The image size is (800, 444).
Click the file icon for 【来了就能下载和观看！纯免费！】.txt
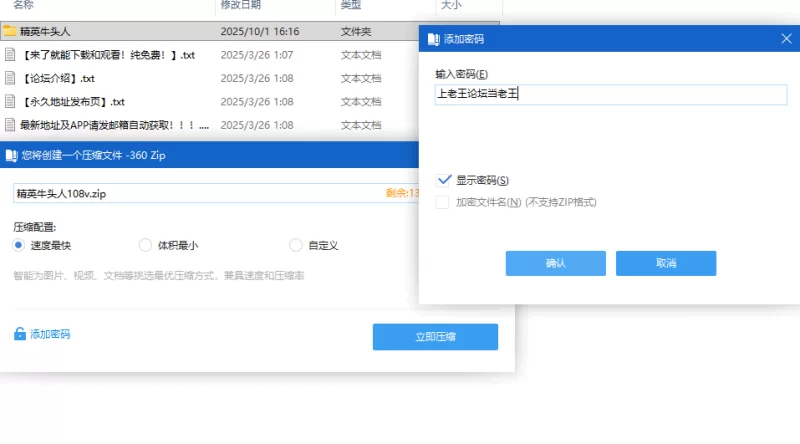[x=10, y=54]
